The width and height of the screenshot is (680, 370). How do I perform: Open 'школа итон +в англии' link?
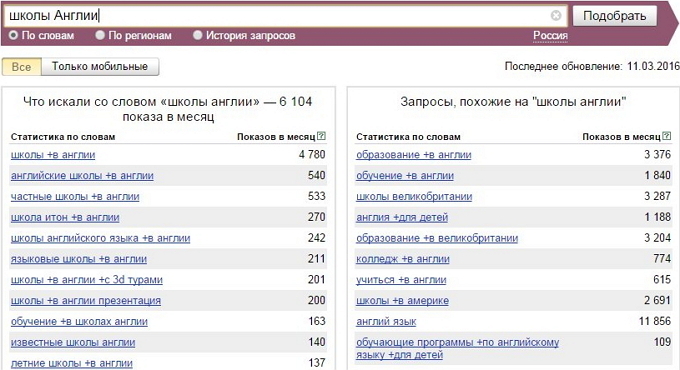[x=65, y=217]
